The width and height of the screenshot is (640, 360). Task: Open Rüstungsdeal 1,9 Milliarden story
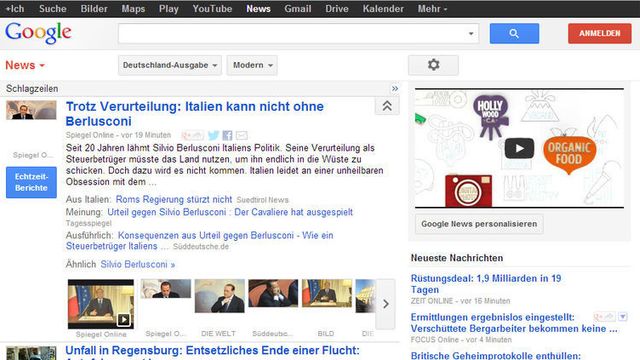[486, 284]
